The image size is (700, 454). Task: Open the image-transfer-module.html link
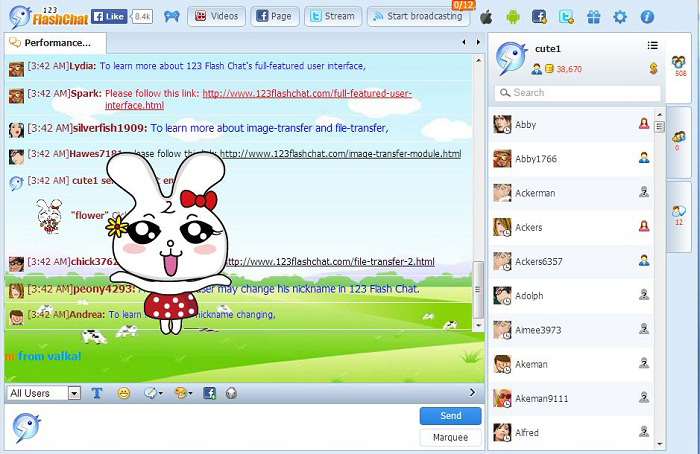pos(340,154)
